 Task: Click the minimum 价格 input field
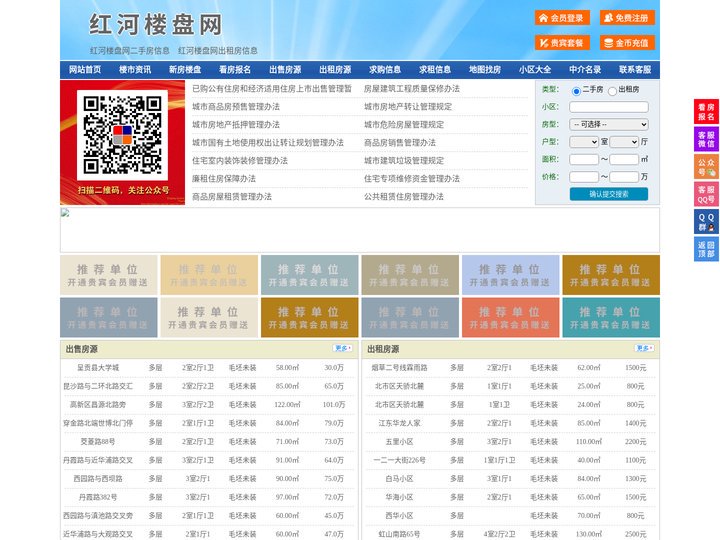click(x=584, y=177)
